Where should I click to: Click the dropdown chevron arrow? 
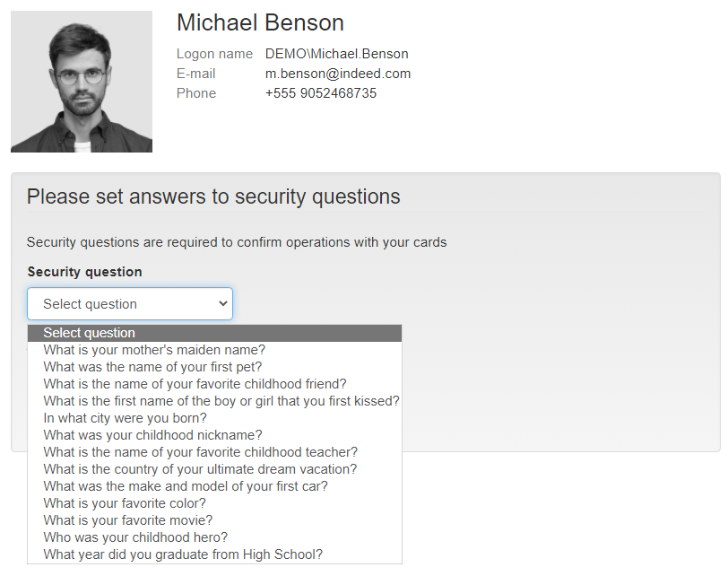223,304
